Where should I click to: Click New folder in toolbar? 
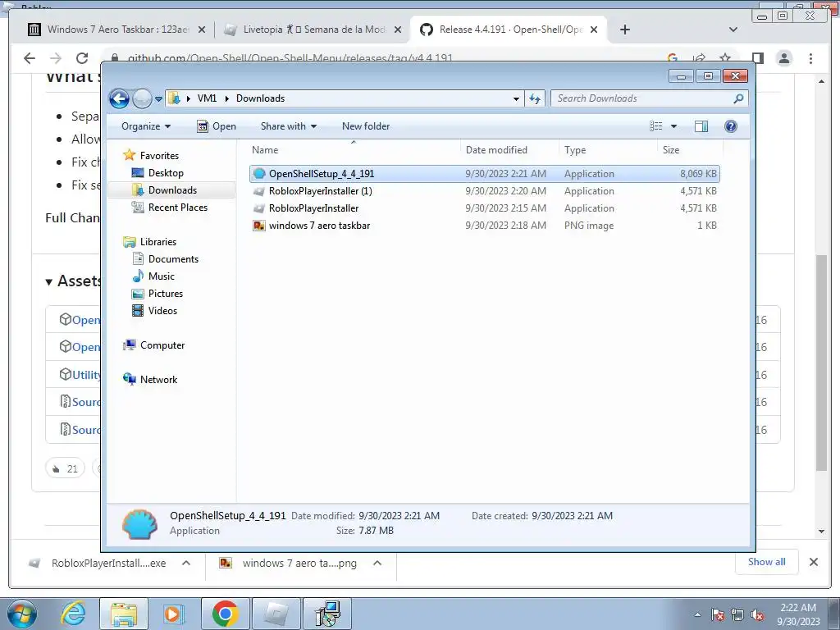366,126
